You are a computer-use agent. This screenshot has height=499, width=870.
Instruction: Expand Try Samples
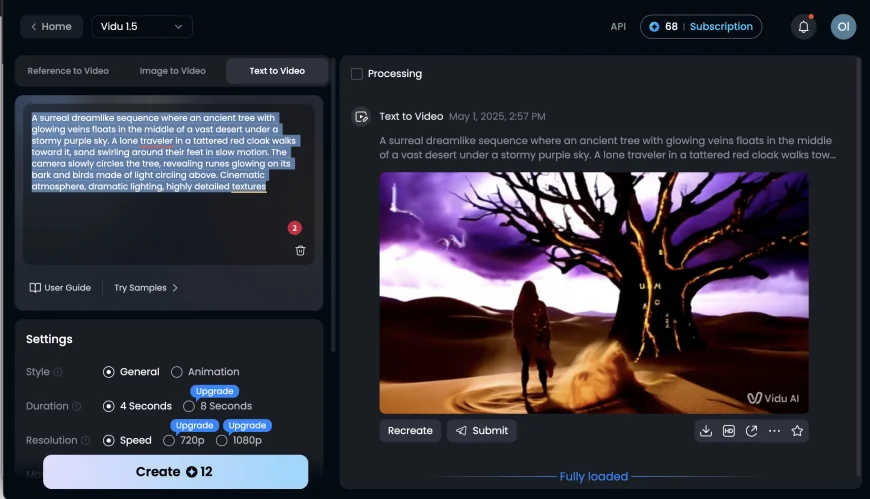(x=146, y=288)
